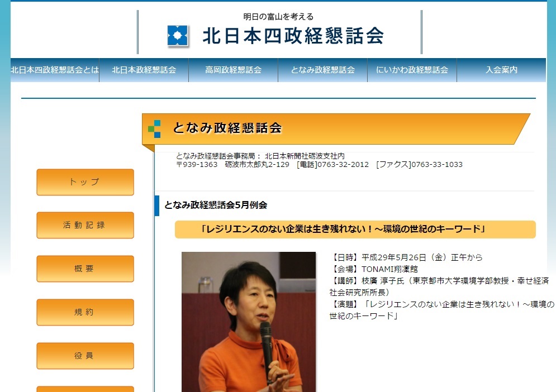This screenshot has width=556, height=392.
Task: Open 北日本政経懇話会 navigation tab
Action: click(x=144, y=70)
